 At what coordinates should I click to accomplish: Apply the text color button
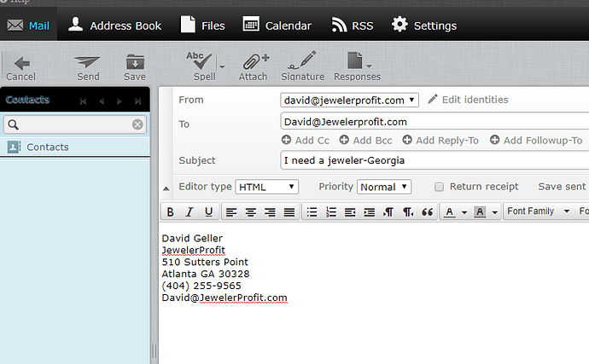(449, 212)
